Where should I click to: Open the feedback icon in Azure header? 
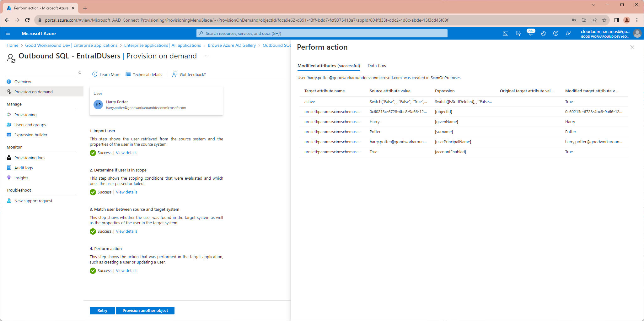[568, 33]
